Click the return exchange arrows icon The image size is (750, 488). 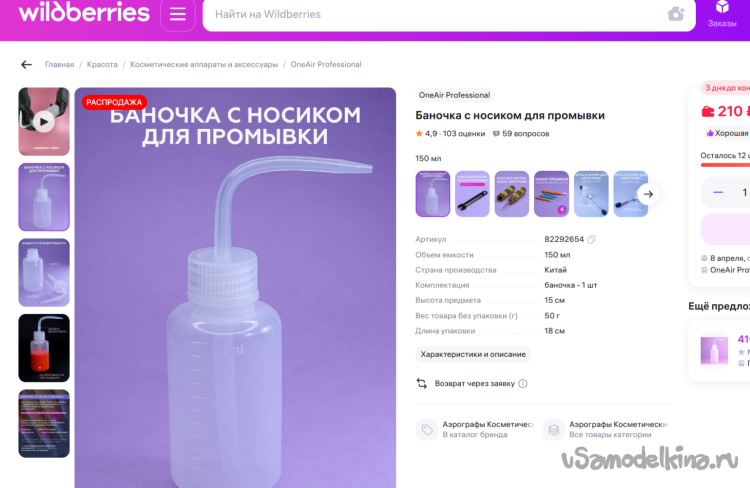(421, 383)
